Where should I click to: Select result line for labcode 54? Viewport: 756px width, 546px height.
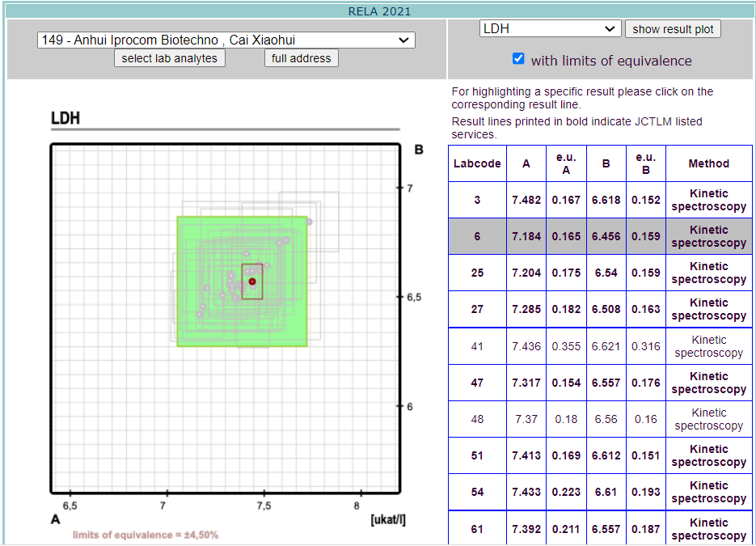(x=600, y=492)
